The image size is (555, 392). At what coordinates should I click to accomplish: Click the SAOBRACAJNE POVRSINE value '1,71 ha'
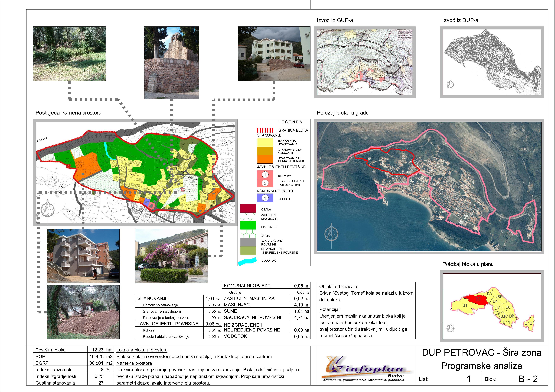[302, 318]
